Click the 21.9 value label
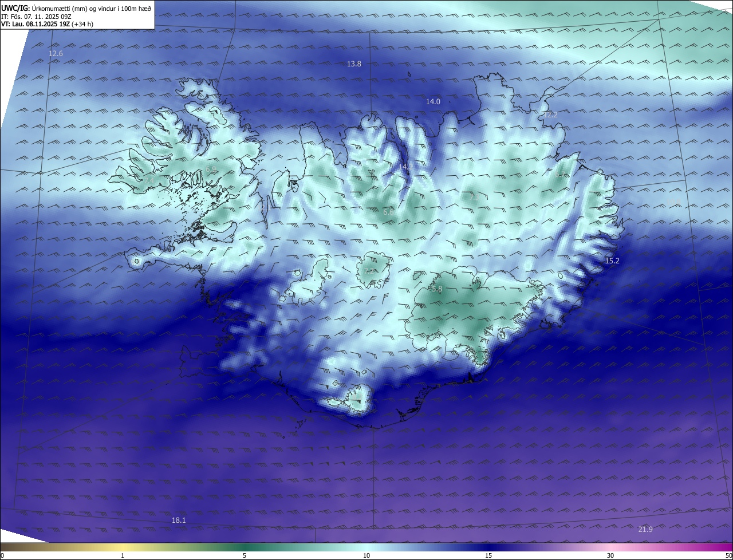The image size is (733, 560). pos(645,529)
